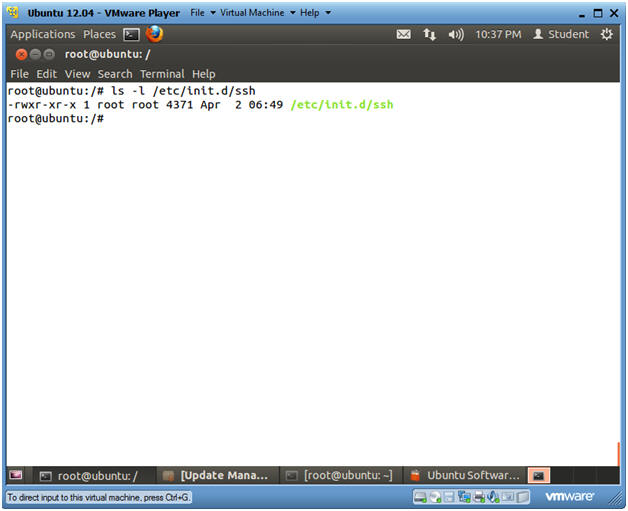Open the VMware Player Help dropdown
628x511 pixels.
(315, 13)
